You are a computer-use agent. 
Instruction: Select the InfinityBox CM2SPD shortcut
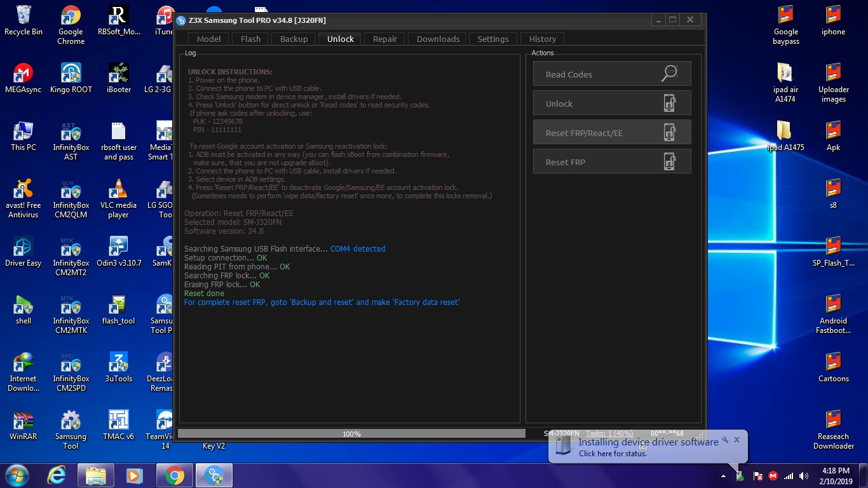coord(71,372)
